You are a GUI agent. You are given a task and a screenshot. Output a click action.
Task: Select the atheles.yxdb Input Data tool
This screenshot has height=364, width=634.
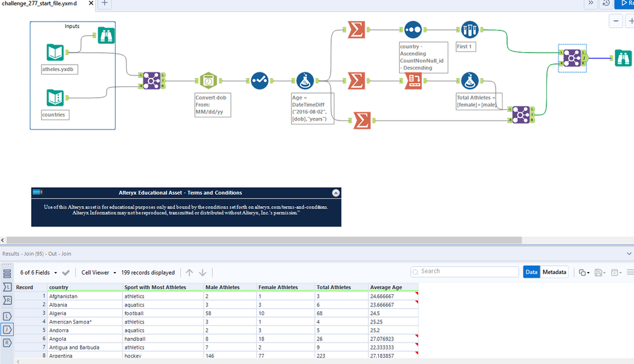click(x=55, y=52)
